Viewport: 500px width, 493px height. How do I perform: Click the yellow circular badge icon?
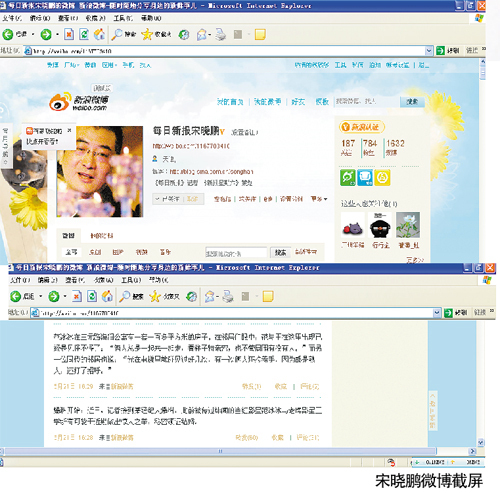(x=382, y=177)
